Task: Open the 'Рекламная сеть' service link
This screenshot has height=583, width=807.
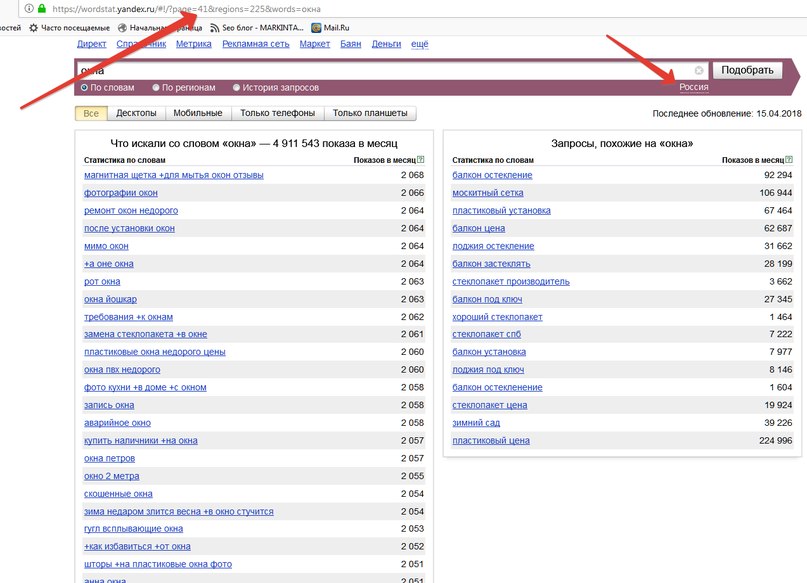Action: 256,44
